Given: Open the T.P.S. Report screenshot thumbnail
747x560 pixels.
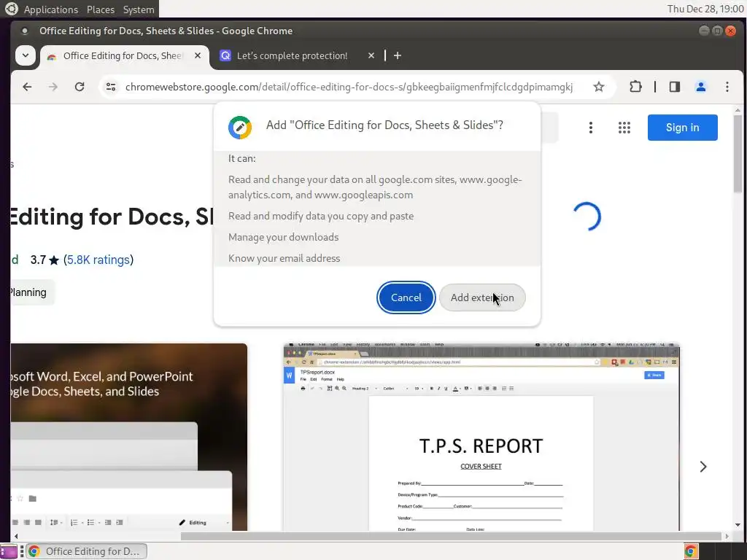Looking at the screenshot, I should [x=481, y=437].
